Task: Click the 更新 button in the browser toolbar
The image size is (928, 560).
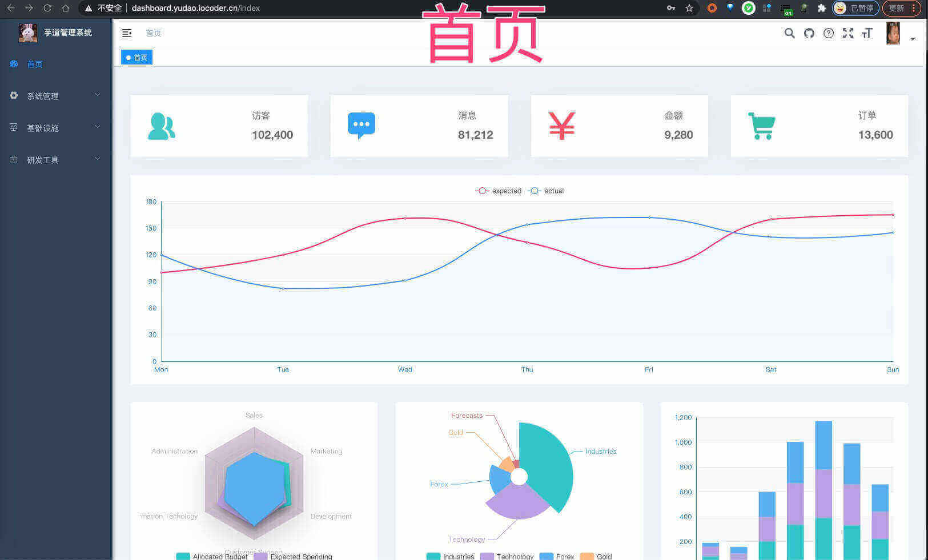Action: pyautogui.click(x=895, y=8)
